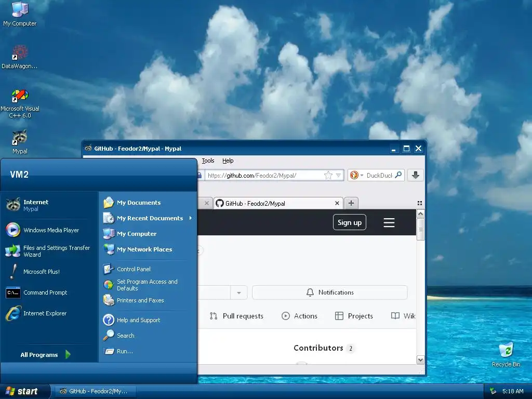Open the Help menu in Mypal
532x399 pixels.
pos(228,161)
